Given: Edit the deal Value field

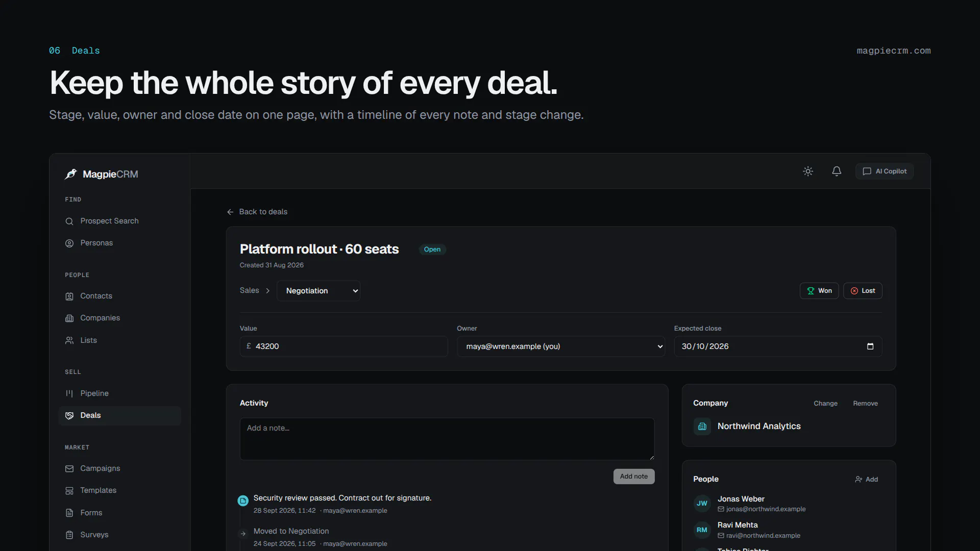Looking at the screenshot, I should (x=344, y=346).
